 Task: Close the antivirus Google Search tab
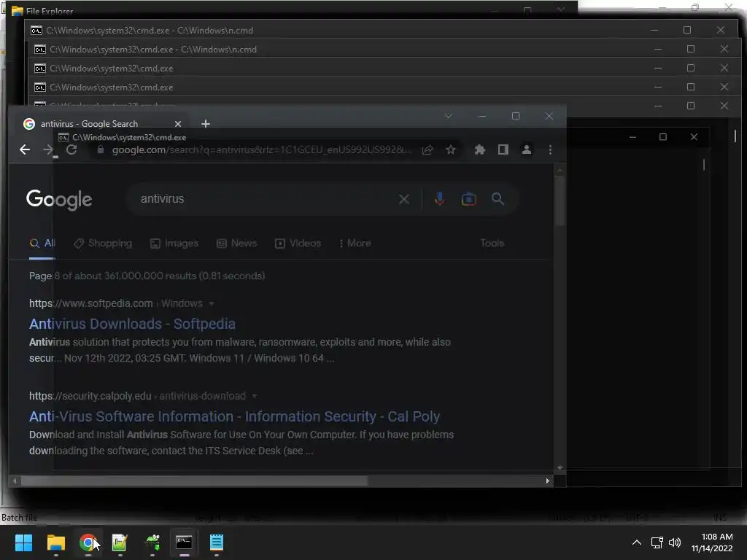178,124
